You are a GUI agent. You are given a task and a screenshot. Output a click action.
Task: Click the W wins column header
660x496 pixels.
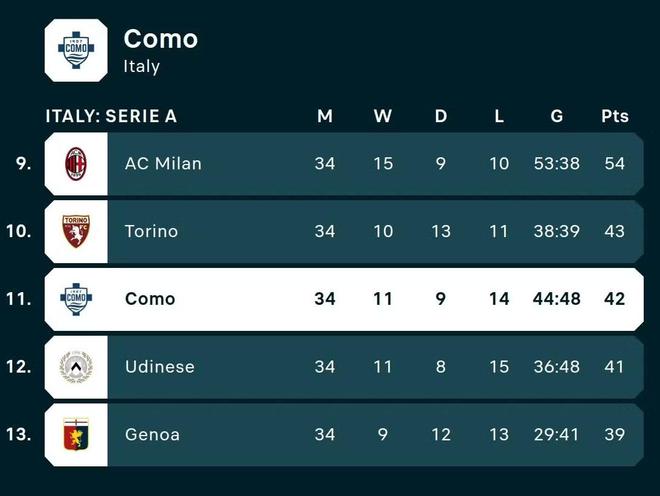383,116
